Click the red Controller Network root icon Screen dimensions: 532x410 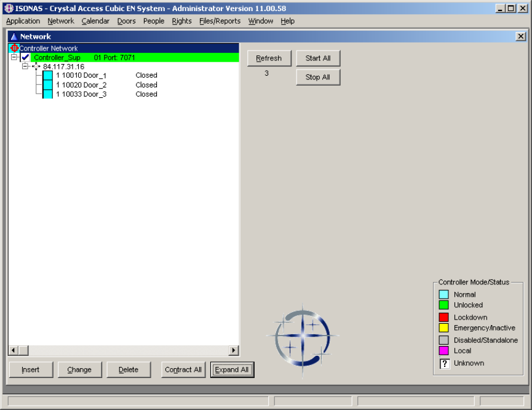pos(14,48)
